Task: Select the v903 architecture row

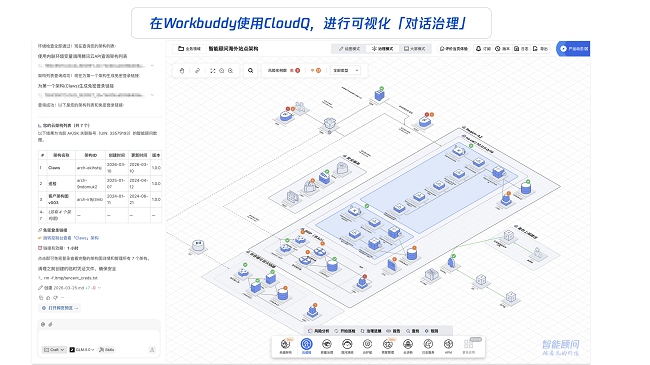Action: [99, 199]
